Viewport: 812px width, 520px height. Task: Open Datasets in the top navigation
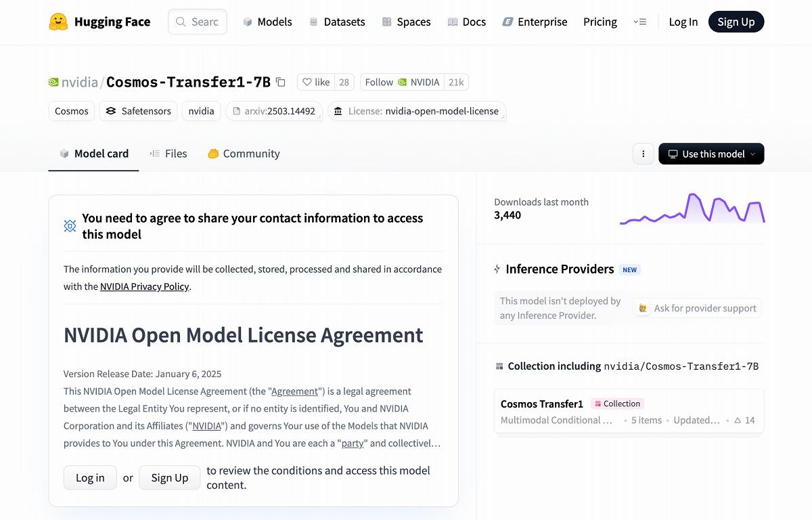[337, 22]
